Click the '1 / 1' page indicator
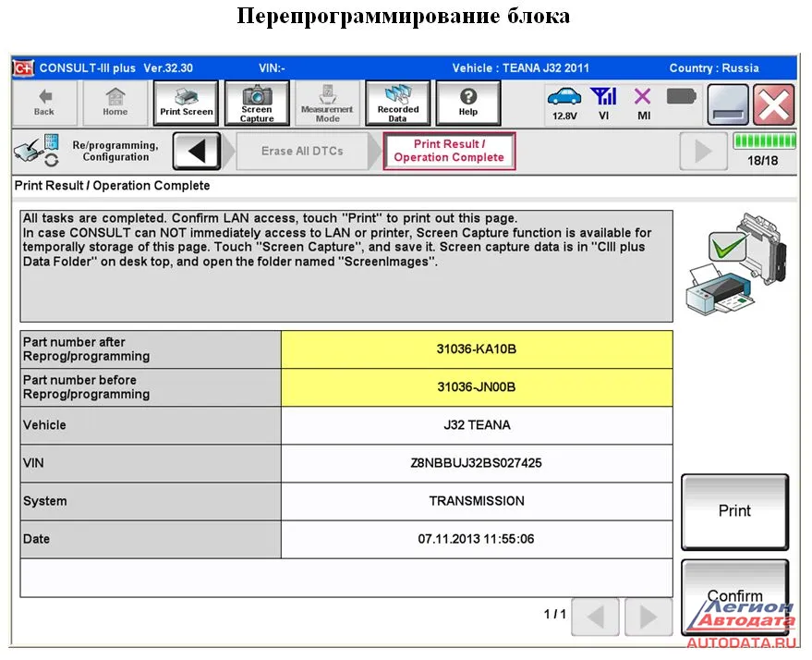 click(x=554, y=615)
